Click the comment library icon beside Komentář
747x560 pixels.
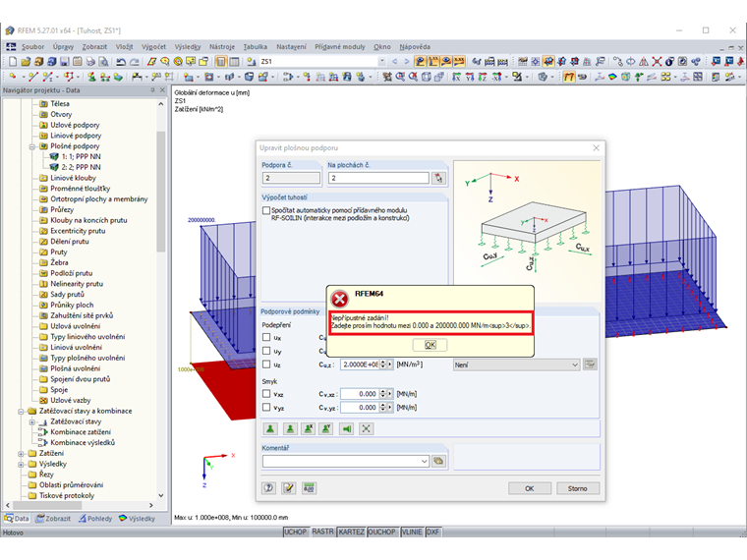point(438,461)
